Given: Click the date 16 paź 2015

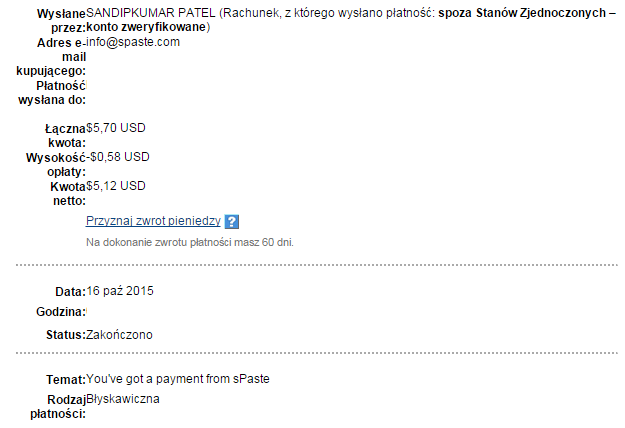Looking at the screenshot, I should (x=120, y=291).
